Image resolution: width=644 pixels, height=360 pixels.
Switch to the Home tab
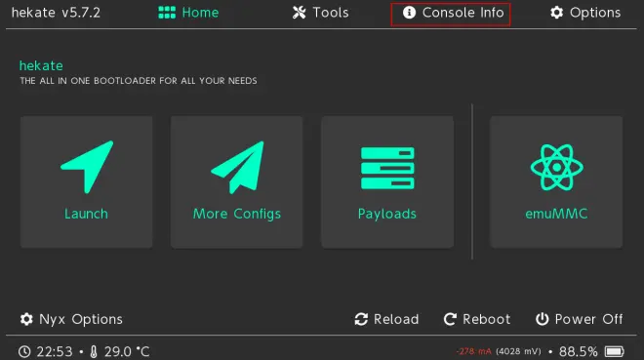[x=188, y=13]
